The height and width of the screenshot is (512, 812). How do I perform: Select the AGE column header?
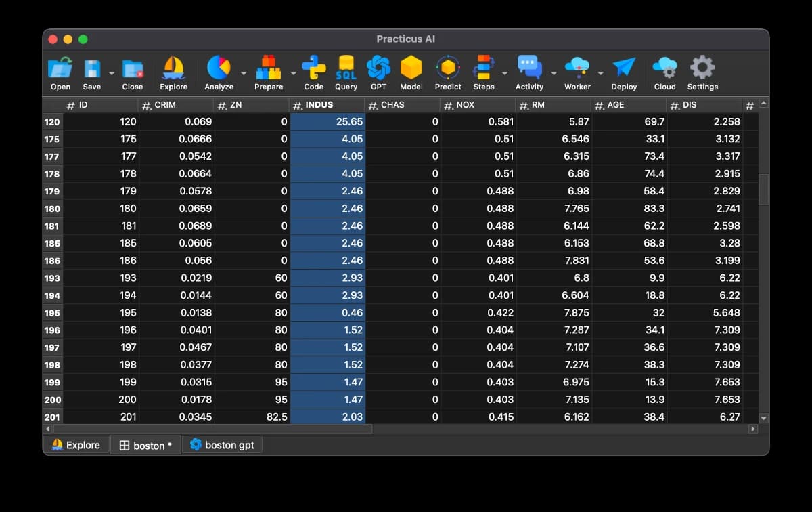629,105
